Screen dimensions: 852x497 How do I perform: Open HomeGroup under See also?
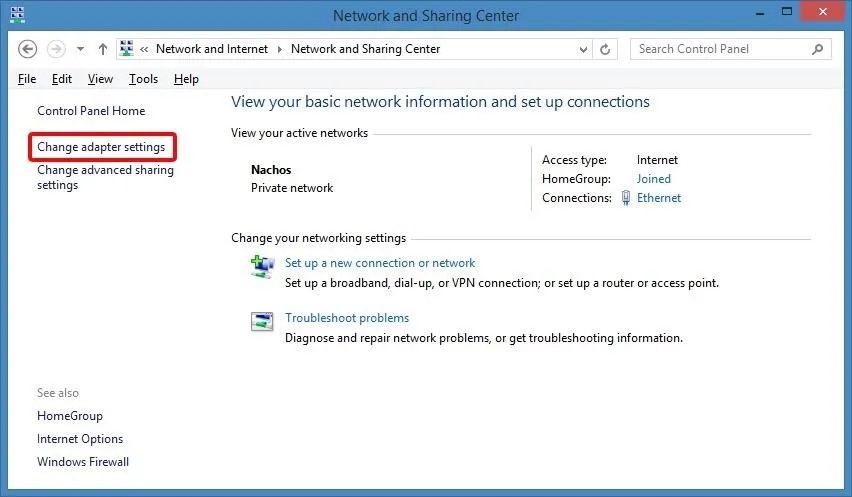70,416
